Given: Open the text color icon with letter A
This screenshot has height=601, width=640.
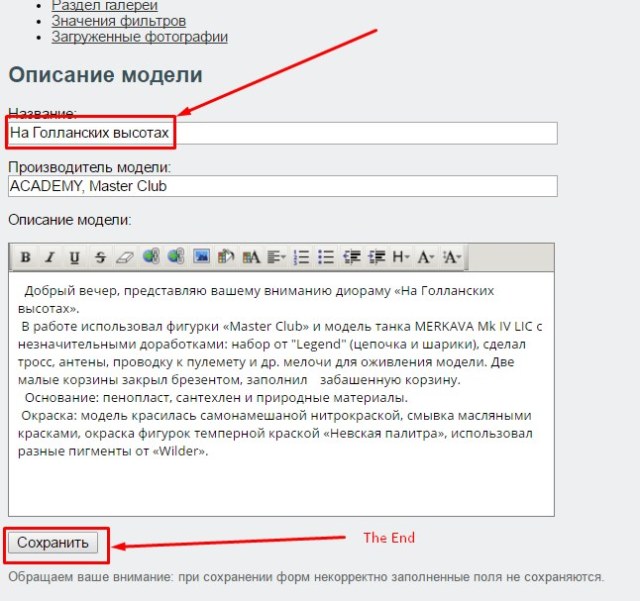Looking at the screenshot, I should point(251,257).
